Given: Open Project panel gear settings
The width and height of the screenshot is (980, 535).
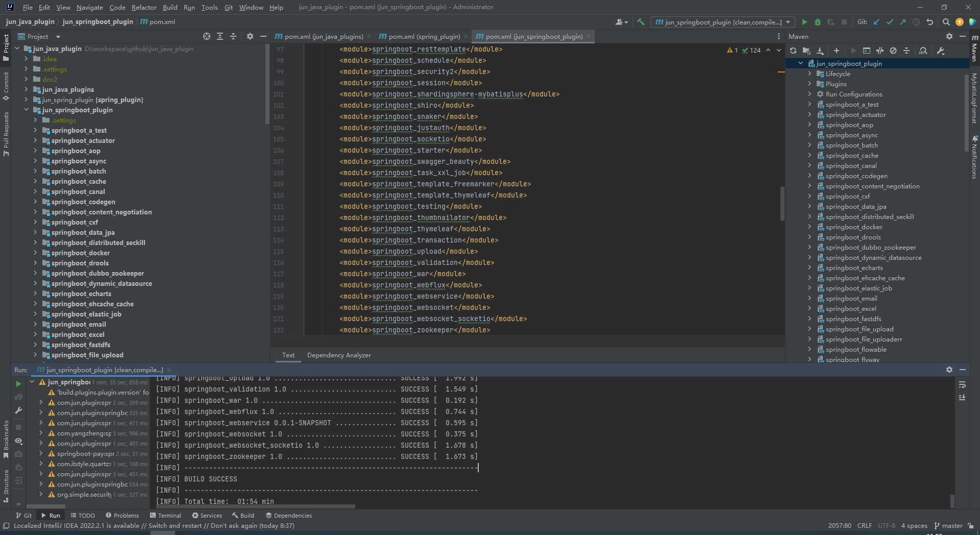Looking at the screenshot, I should (250, 36).
